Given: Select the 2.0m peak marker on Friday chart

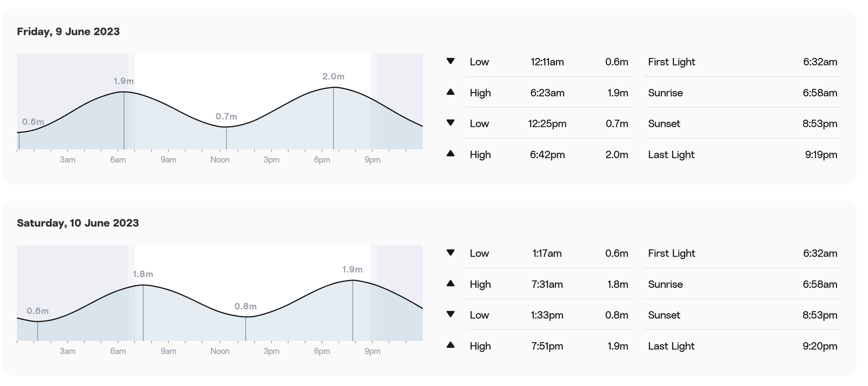Looking at the screenshot, I should point(333,76).
